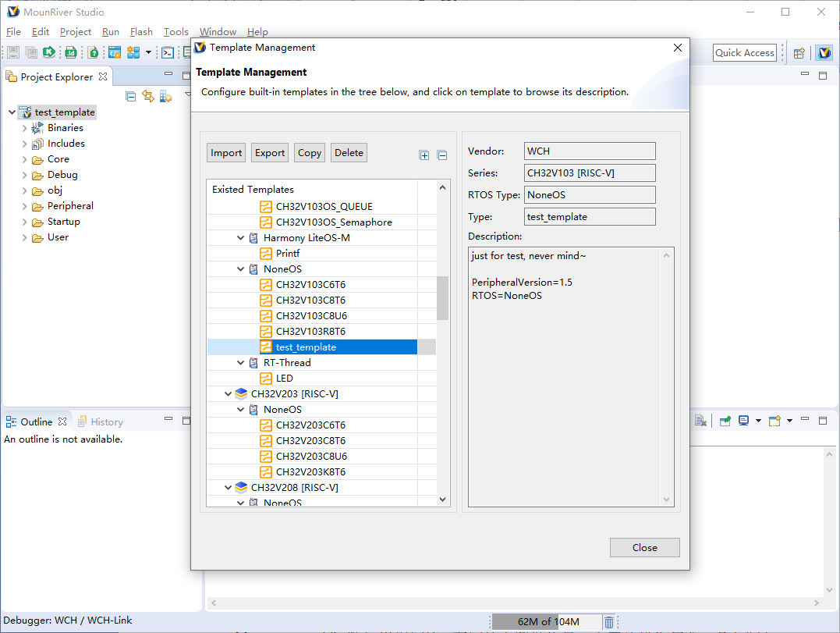Minimize the Project Explorer panel
Image resolution: width=840 pixels, height=633 pixels.
pyautogui.click(x=168, y=73)
